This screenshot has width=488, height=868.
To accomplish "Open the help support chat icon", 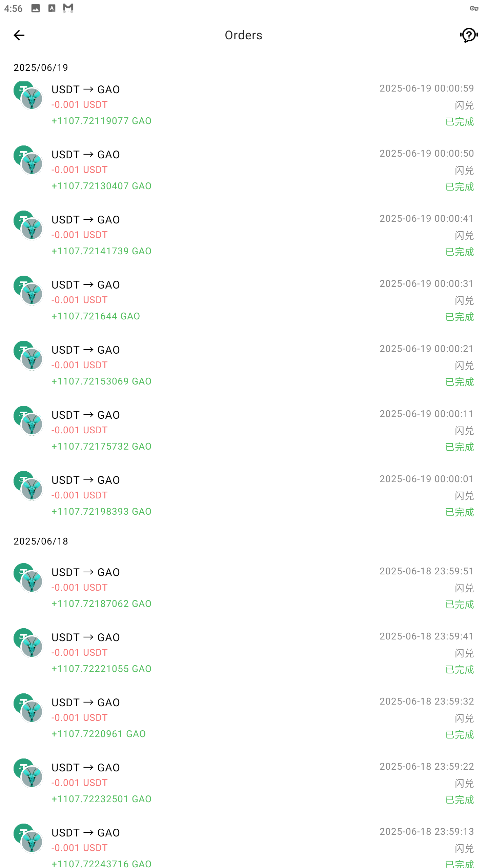I will [469, 35].
